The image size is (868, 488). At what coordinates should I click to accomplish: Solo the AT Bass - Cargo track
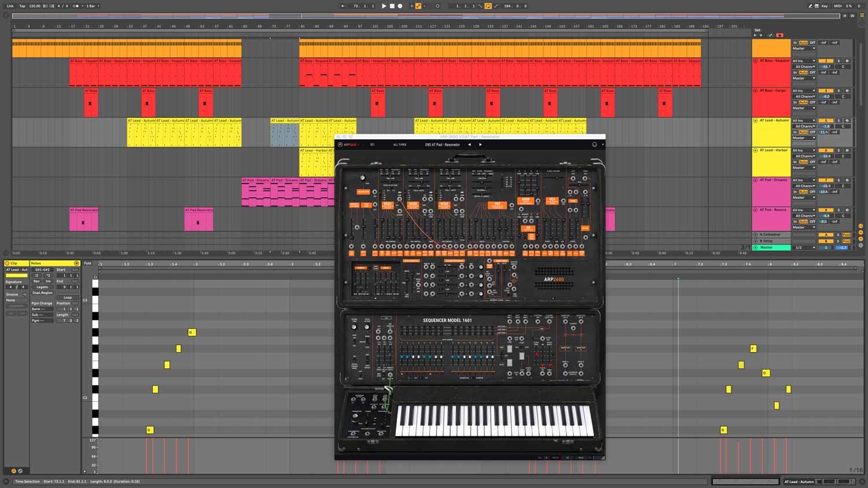(x=838, y=91)
